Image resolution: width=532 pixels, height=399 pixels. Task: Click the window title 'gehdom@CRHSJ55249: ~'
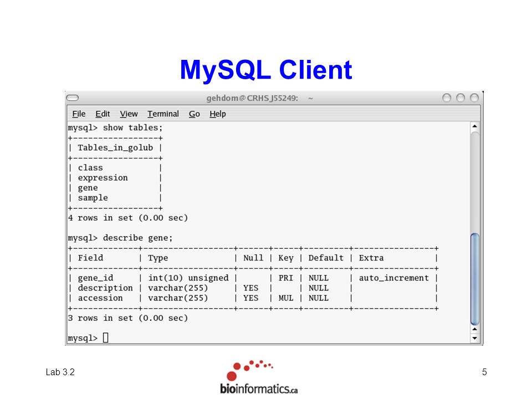259,98
